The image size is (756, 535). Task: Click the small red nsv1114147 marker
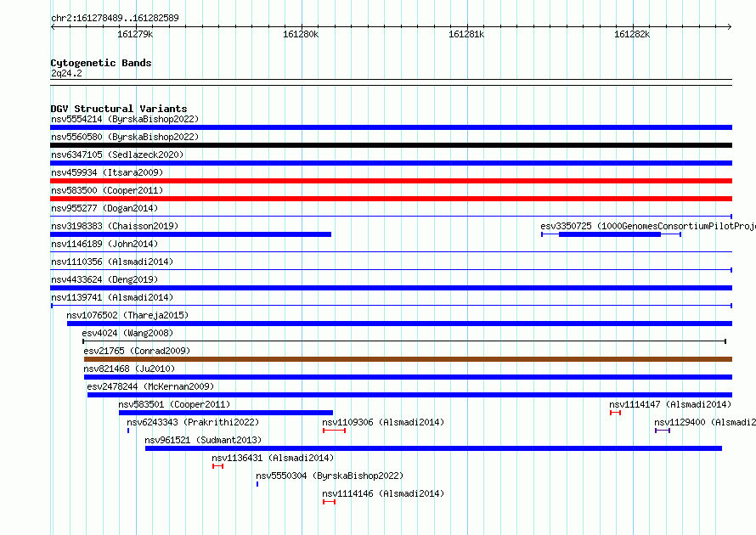pos(615,413)
